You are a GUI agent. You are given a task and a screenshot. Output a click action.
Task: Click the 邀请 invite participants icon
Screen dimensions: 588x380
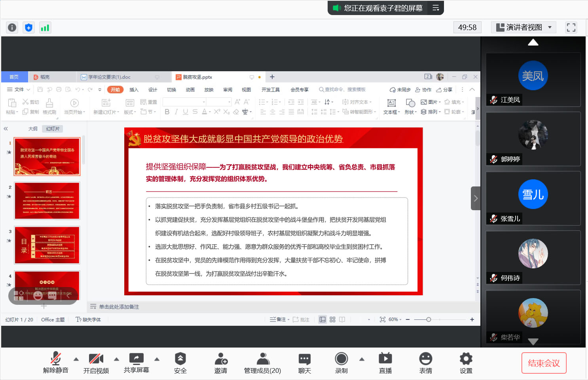221,363
